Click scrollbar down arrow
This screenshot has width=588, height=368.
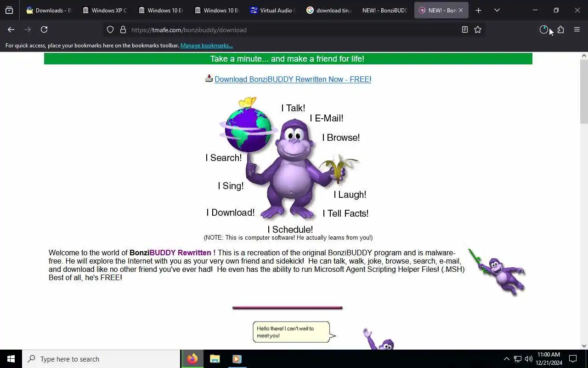pyautogui.click(x=584, y=346)
